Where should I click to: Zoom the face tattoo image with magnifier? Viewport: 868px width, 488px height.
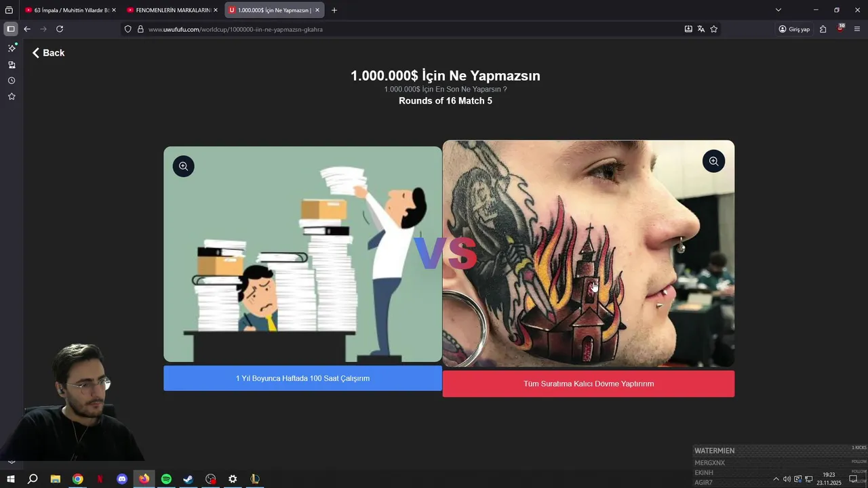coord(713,161)
